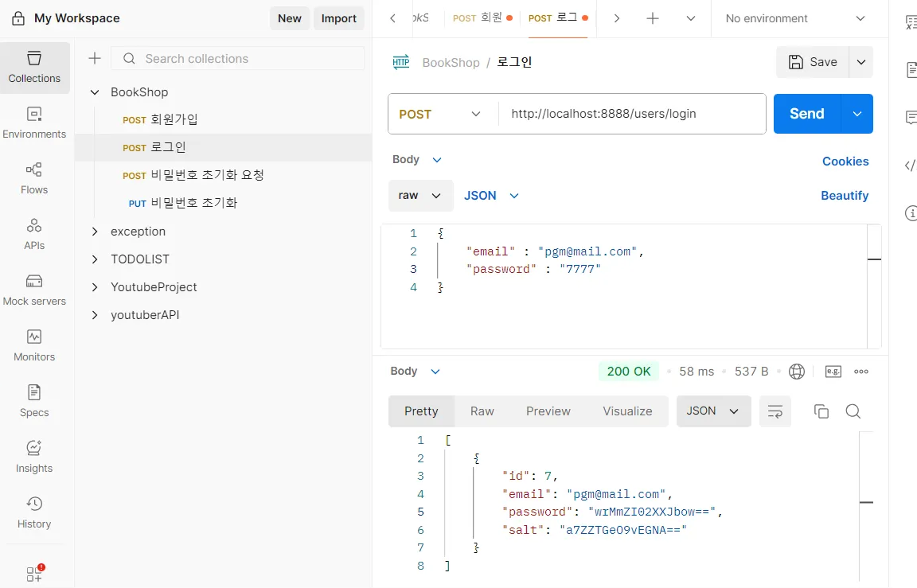Click the Import button
This screenshot has height=588, width=917.
[338, 19]
